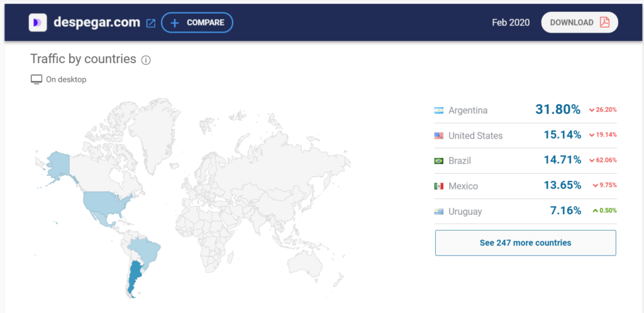Click the PDF icon in Download button

(604, 23)
